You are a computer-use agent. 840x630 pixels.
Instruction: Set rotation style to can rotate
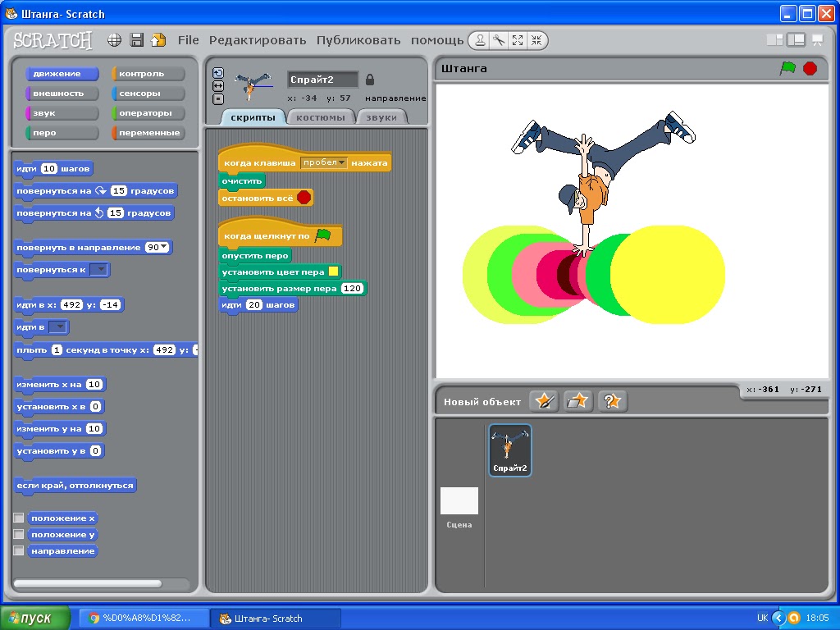click(x=218, y=73)
